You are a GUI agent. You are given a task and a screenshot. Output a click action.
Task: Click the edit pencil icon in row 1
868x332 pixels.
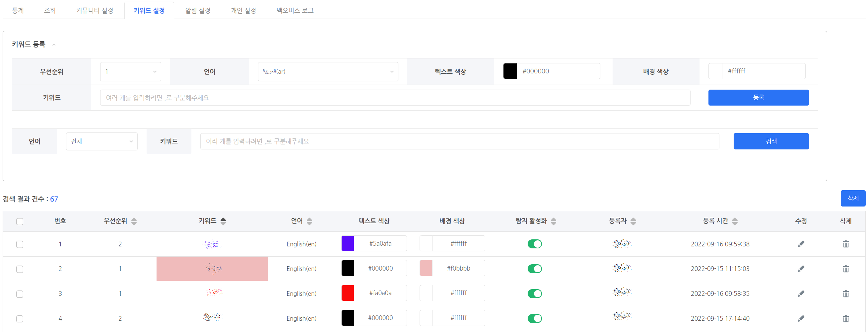801,244
